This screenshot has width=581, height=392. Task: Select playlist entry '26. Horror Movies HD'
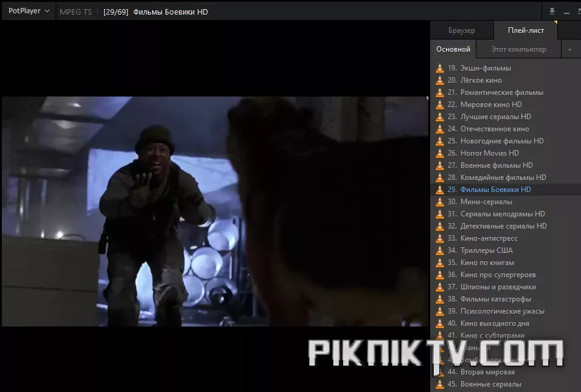[x=506, y=153]
